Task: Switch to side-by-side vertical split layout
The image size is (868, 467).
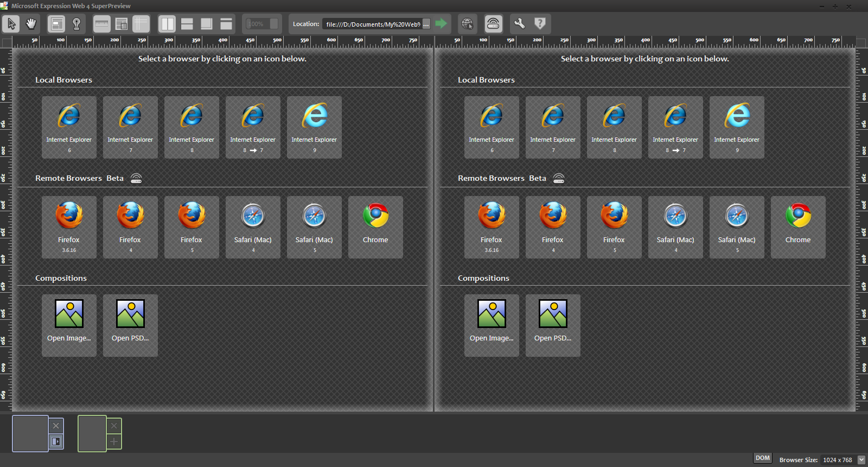Action: click(168, 24)
